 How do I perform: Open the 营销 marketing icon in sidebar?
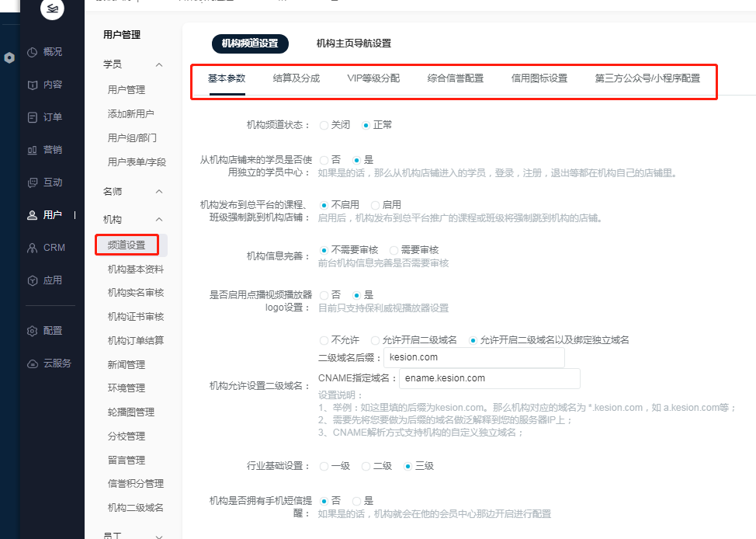[33, 150]
